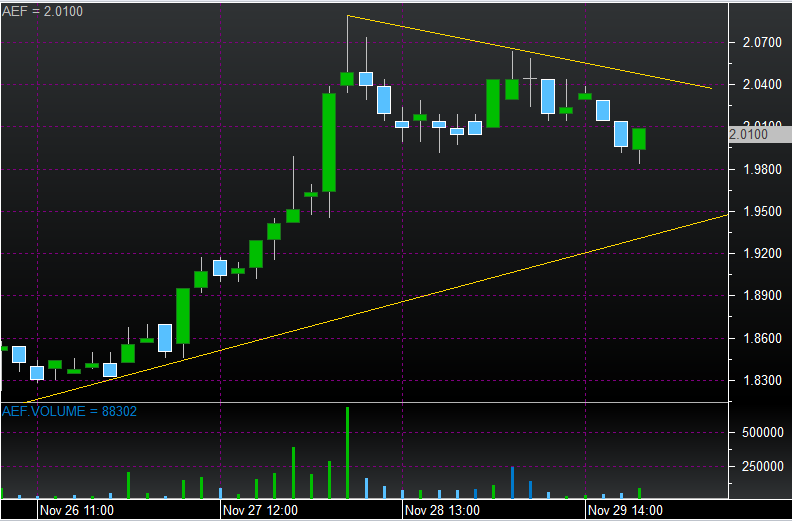This screenshot has width=792, height=521.
Task: Click the 1.9500 price axis label
Action: tap(756, 212)
